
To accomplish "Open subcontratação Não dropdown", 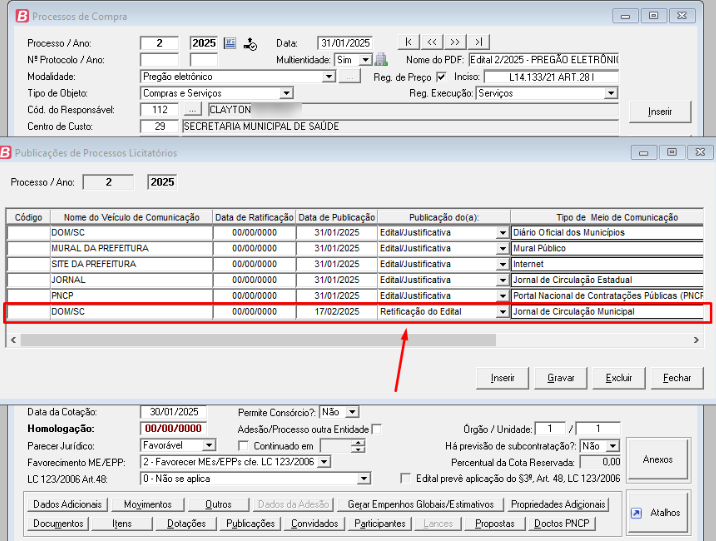I will [x=613, y=446].
